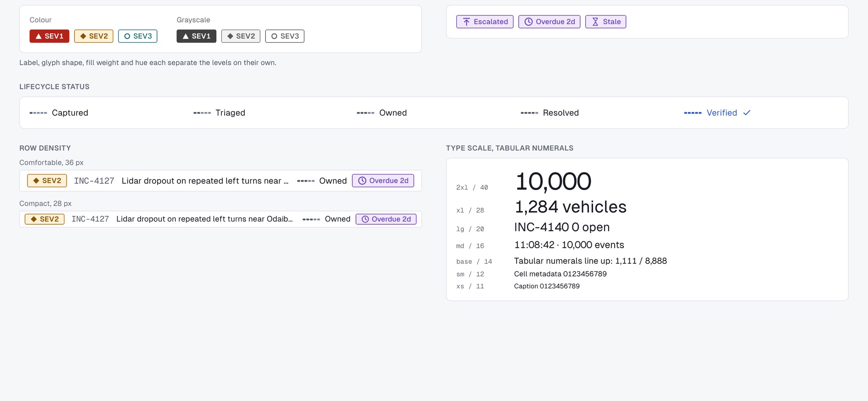Select the Captured lifecycle status
This screenshot has height=401, width=868.
pyautogui.click(x=59, y=113)
